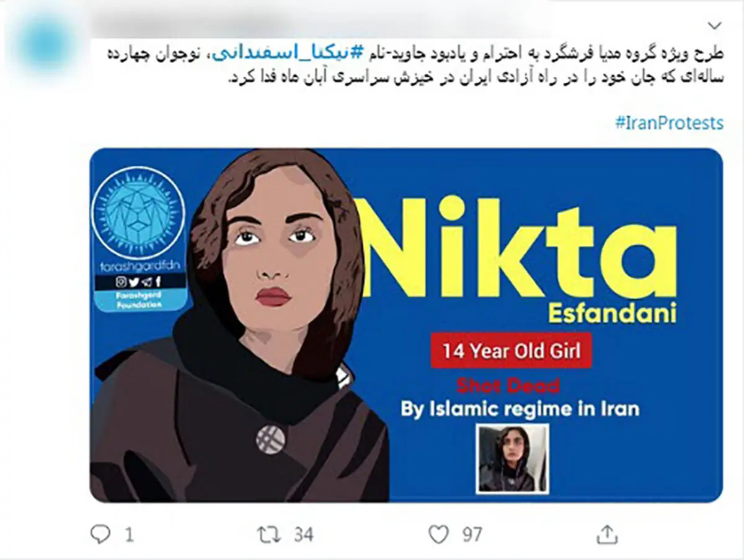Open the #IranProtests hashtag link
Viewport: 744px width, 560px height.
(669, 123)
